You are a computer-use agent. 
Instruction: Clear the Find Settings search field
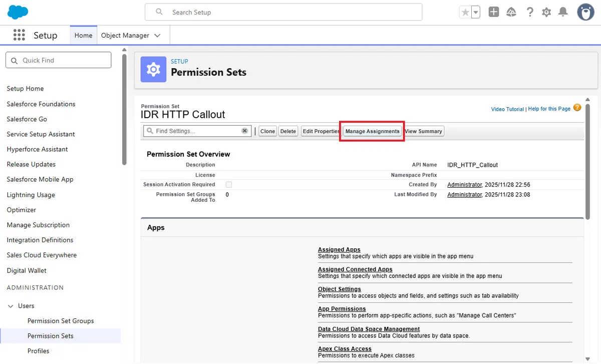244,131
